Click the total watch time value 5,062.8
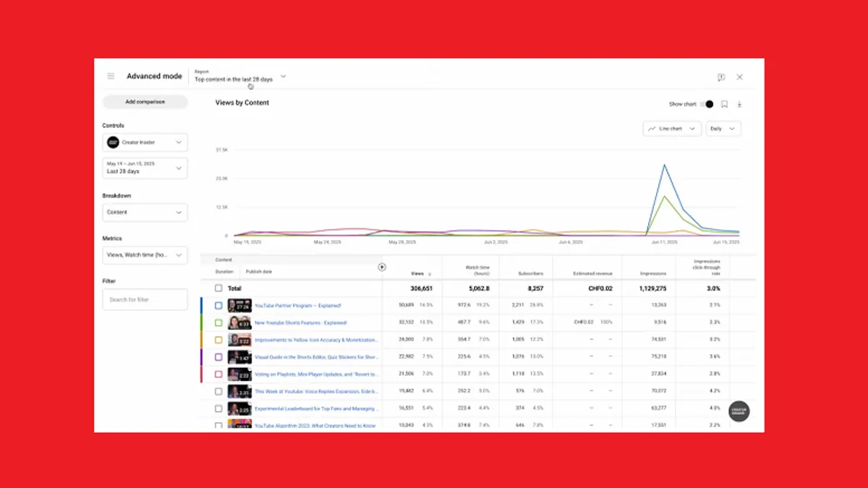The image size is (868, 488). click(x=477, y=288)
